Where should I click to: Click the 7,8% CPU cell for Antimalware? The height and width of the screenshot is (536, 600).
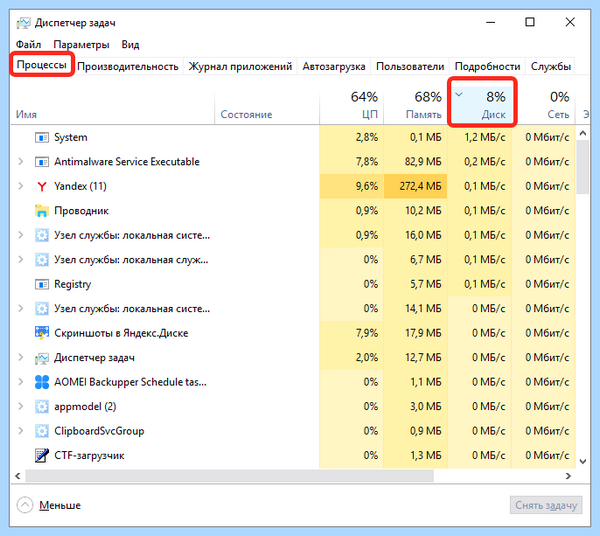[x=351, y=162]
